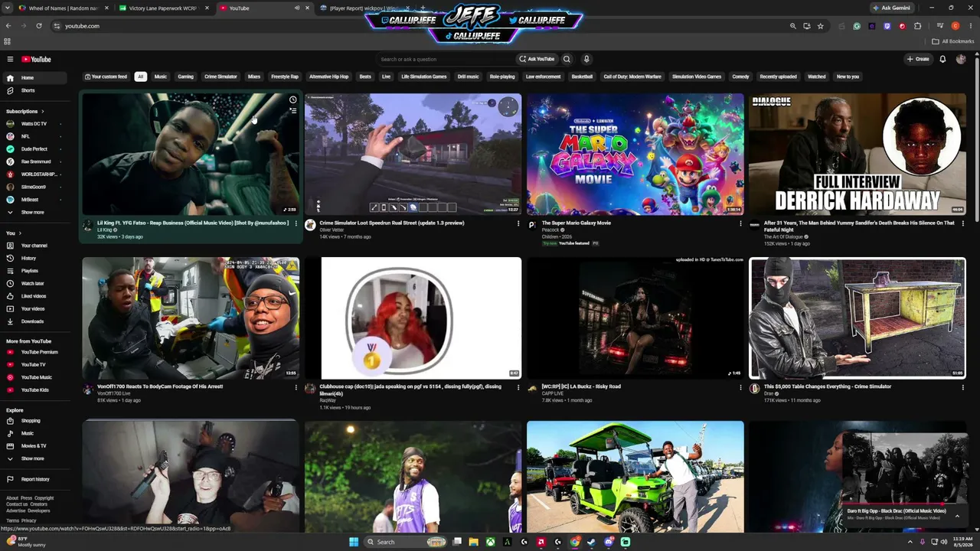Image resolution: width=980 pixels, height=551 pixels.
Task: Switch to Victory Lane Paperwork WCRP tab
Action: [163, 8]
